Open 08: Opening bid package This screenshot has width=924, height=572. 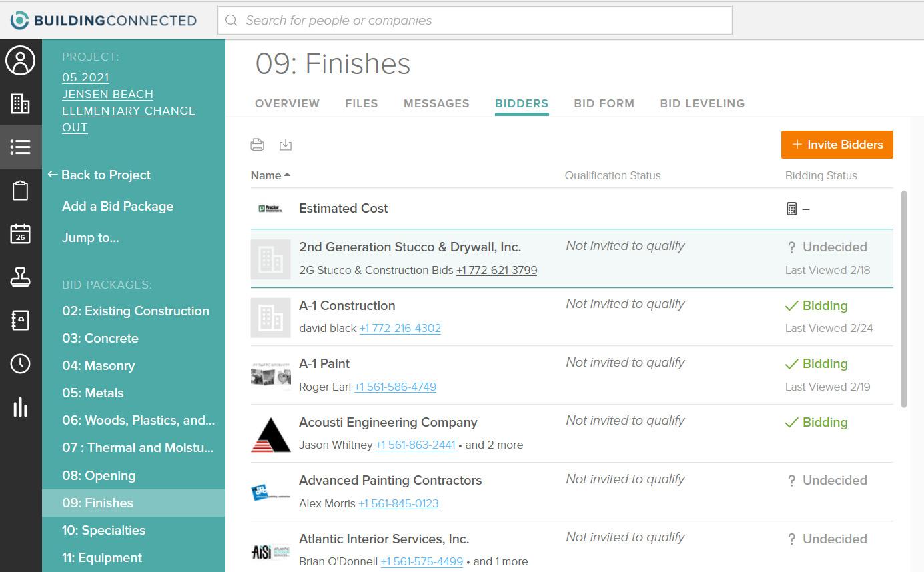click(99, 475)
